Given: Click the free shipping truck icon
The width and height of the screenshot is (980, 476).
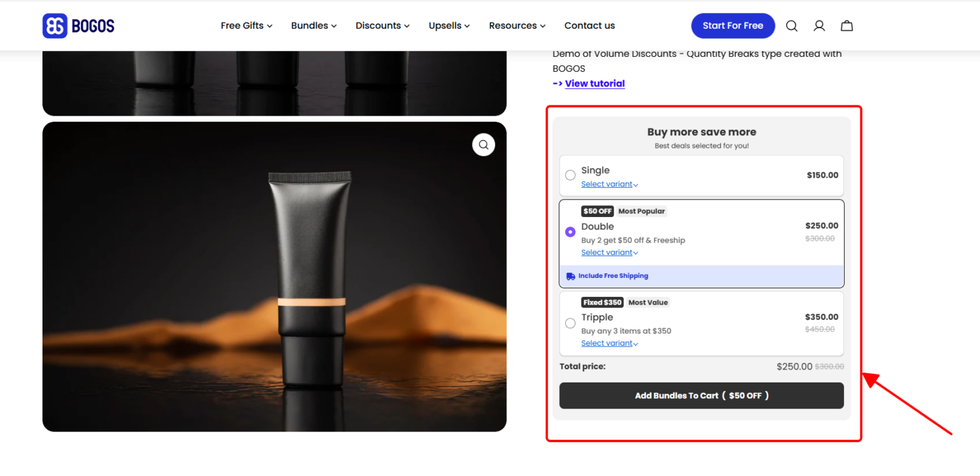Looking at the screenshot, I should coord(570,276).
